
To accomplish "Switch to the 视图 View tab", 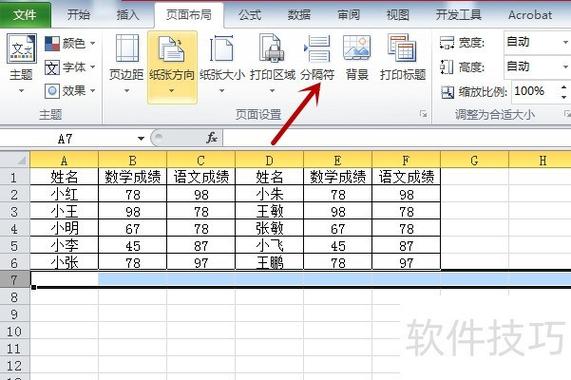I will pos(398,15).
